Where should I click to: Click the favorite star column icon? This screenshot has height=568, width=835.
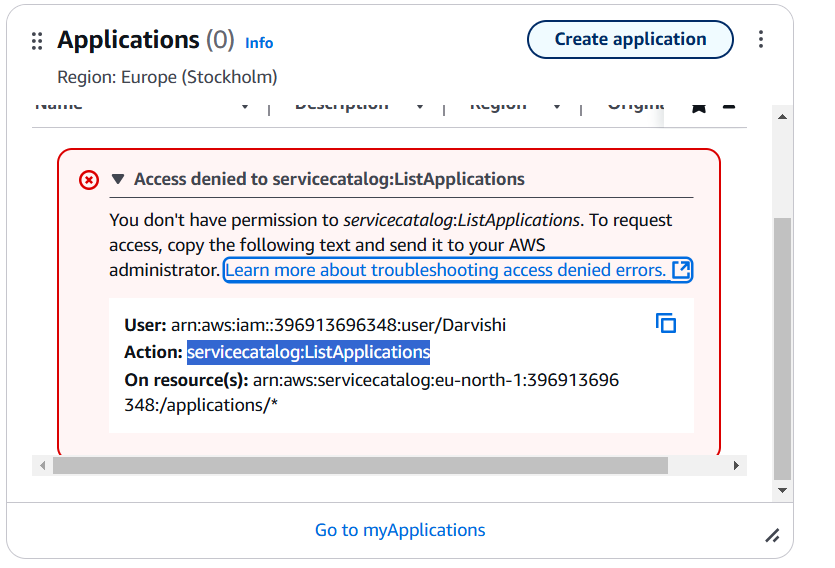[698, 106]
